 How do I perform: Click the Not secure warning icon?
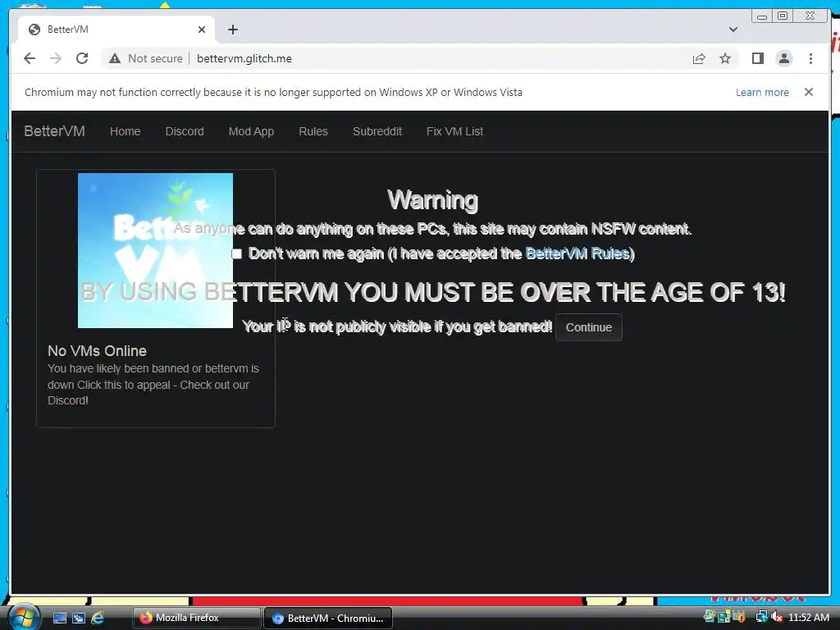click(x=115, y=58)
